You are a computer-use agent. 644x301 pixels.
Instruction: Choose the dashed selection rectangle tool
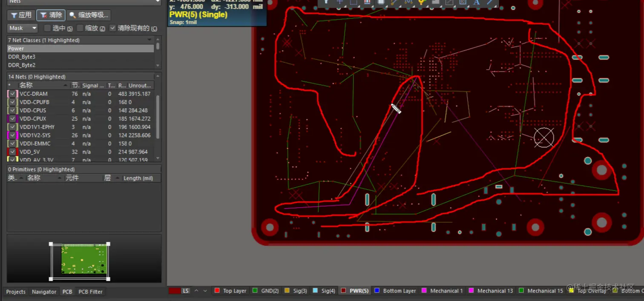pyautogui.click(x=354, y=2)
